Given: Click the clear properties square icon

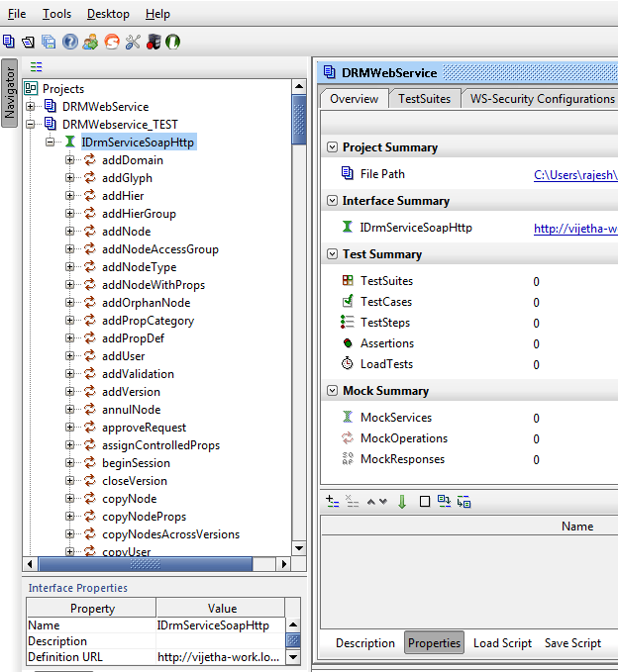Looking at the screenshot, I should [x=425, y=502].
